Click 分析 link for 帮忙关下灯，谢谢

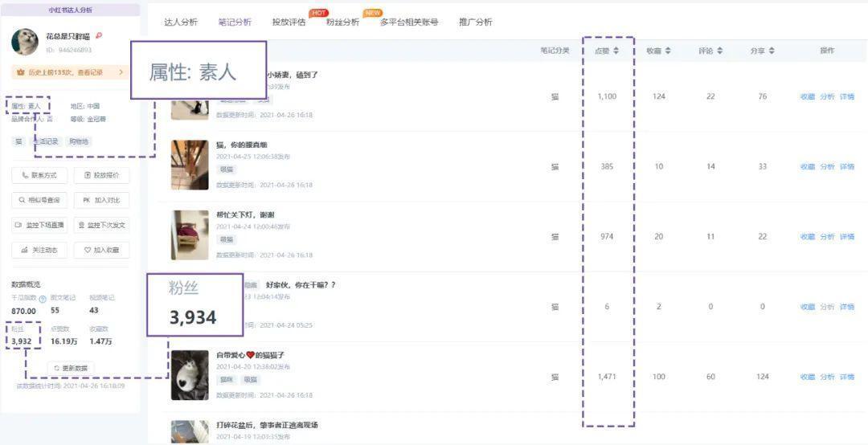pyautogui.click(x=827, y=237)
